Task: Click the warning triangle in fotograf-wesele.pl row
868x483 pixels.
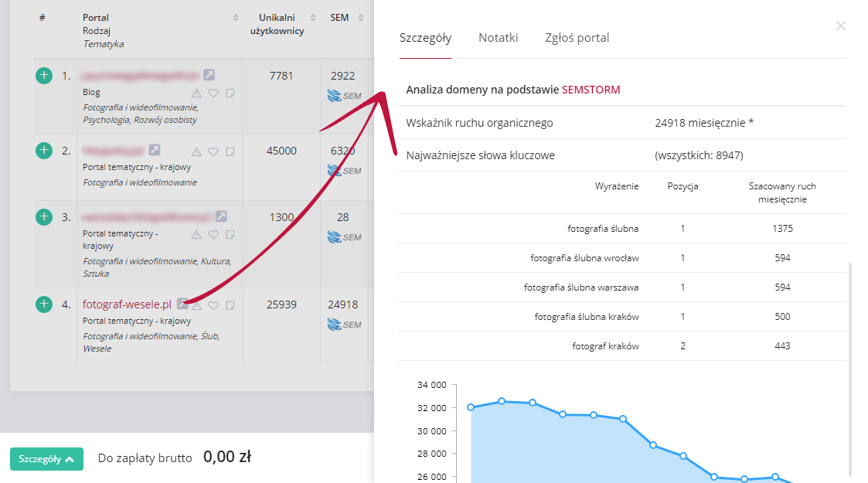Action: [x=196, y=305]
